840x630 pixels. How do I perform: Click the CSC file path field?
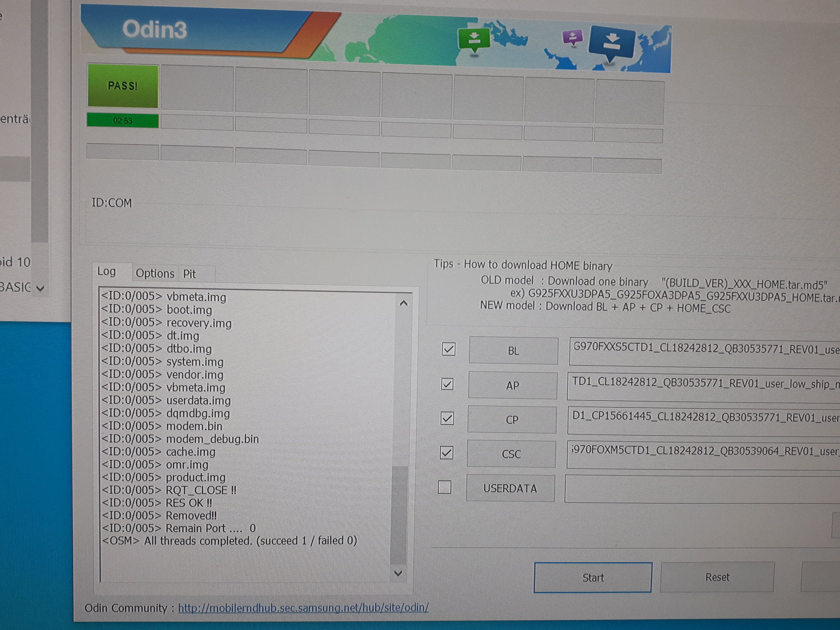click(703, 455)
